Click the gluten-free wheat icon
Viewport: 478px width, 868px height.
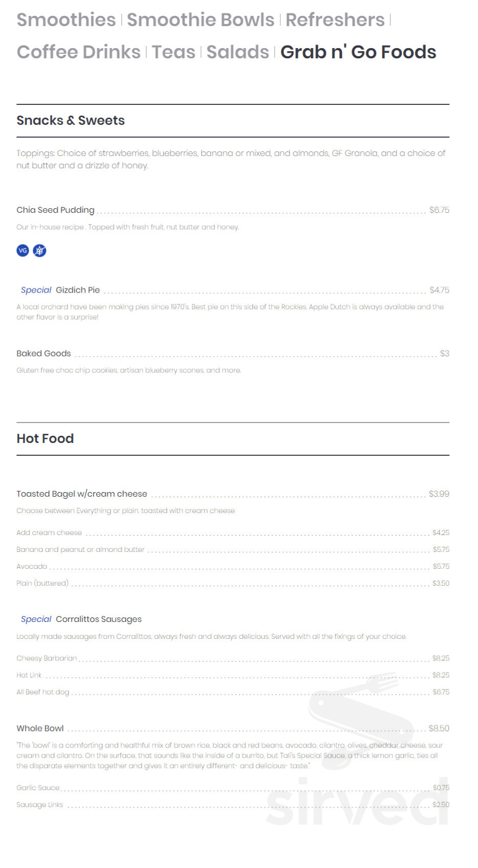(x=39, y=251)
